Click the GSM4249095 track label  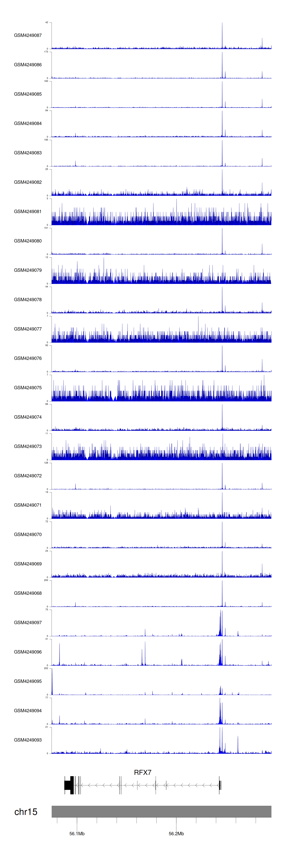28,681
